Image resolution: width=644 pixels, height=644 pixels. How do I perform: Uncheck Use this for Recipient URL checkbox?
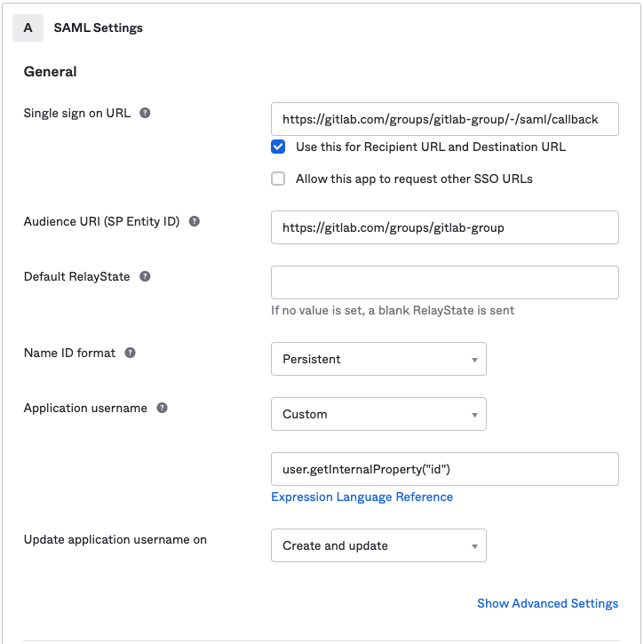click(x=279, y=147)
